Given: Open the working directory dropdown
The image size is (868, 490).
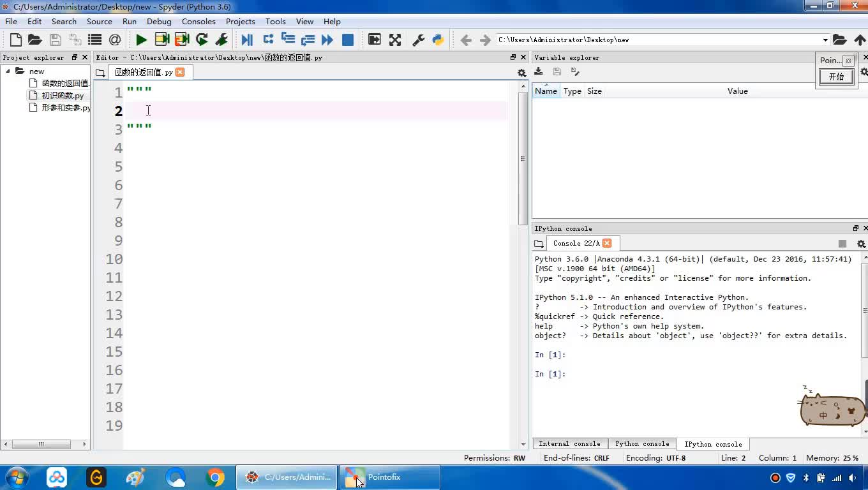Looking at the screenshot, I should (x=825, y=40).
